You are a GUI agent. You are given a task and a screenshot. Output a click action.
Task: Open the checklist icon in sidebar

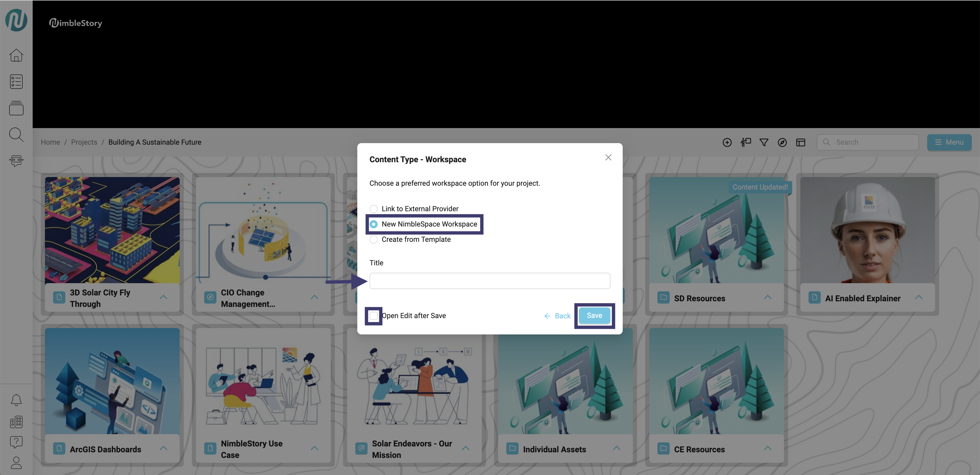click(16, 81)
